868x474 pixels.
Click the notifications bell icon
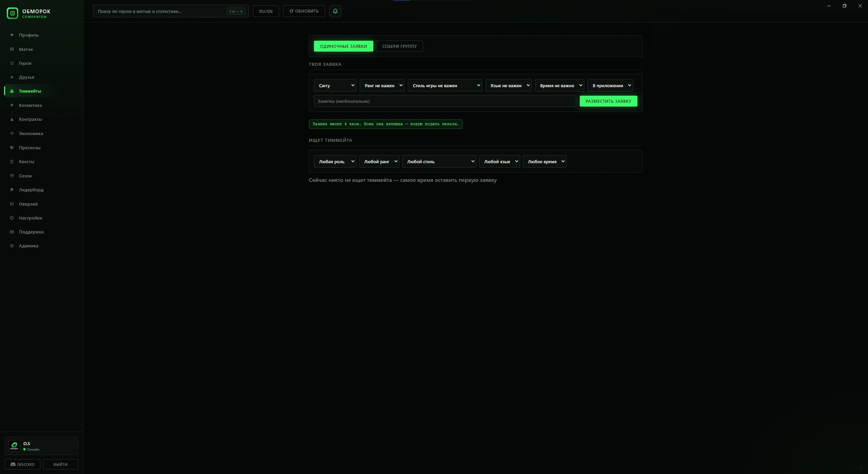click(x=335, y=11)
